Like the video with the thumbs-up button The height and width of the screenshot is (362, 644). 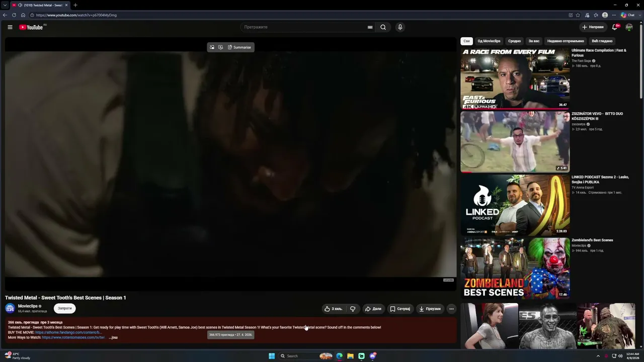[x=333, y=309]
